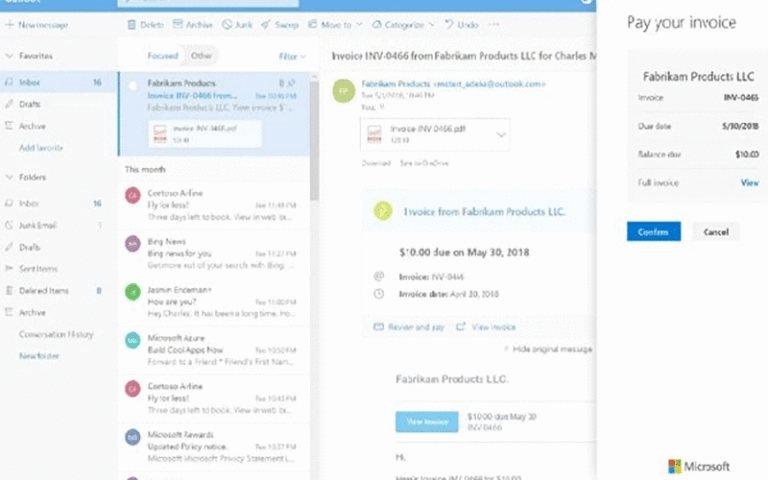This screenshot has width=768, height=480.
Task: Click Save to OneDrive link
Action: 424,163
